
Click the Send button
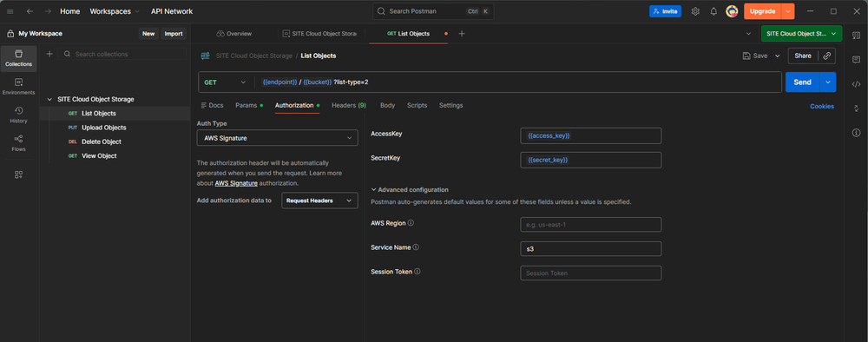coord(802,82)
